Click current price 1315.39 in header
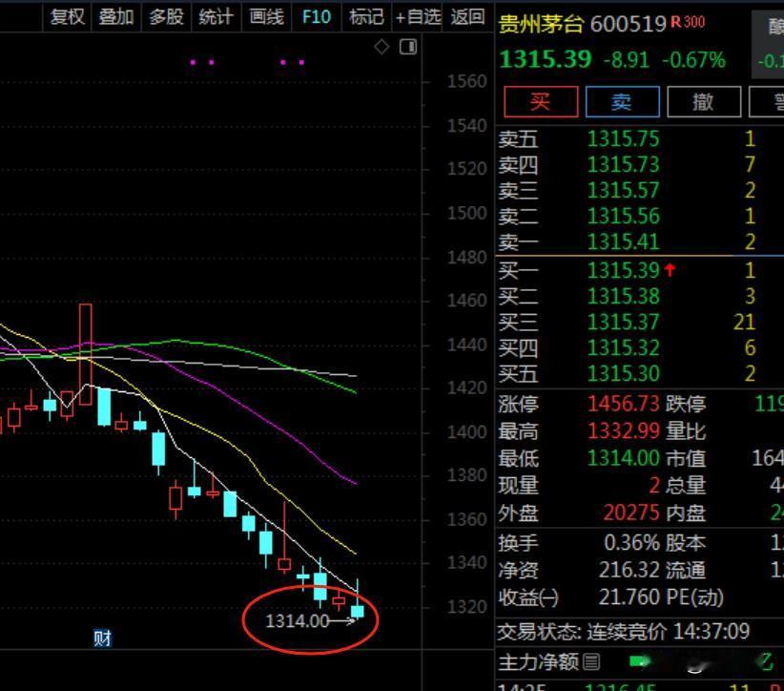Screen dimensions: 784x691 tap(546, 59)
